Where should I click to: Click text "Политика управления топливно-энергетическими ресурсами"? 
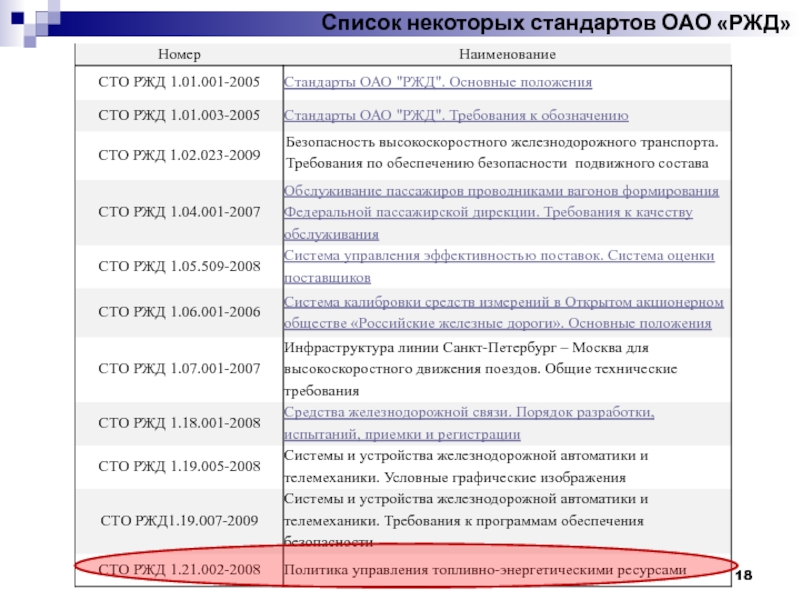click(x=485, y=570)
